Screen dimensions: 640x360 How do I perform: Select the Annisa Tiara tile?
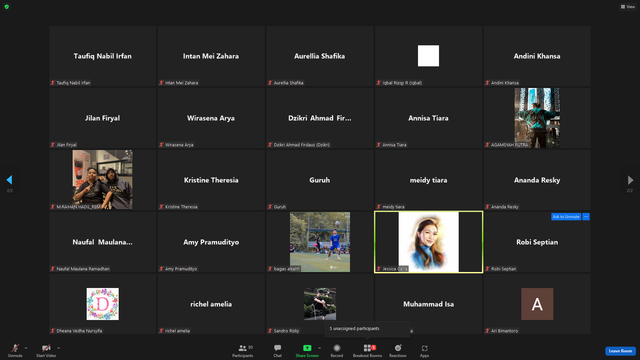[429, 118]
